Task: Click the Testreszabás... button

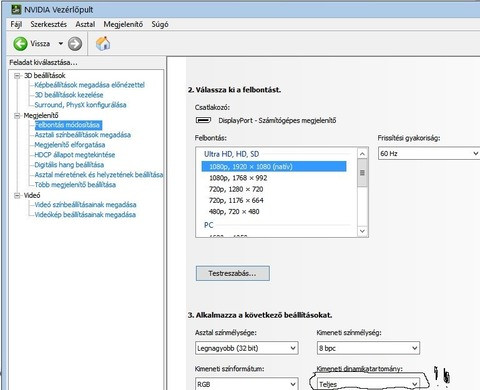Action: pos(233,273)
